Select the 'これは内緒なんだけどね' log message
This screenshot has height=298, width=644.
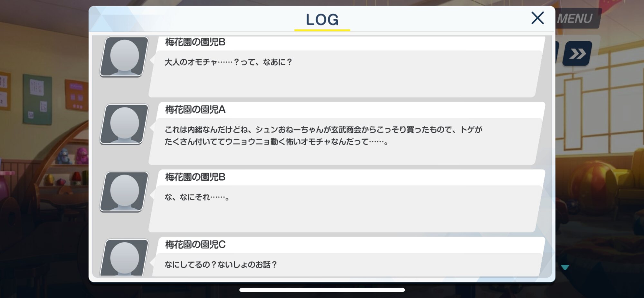point(323,135)
